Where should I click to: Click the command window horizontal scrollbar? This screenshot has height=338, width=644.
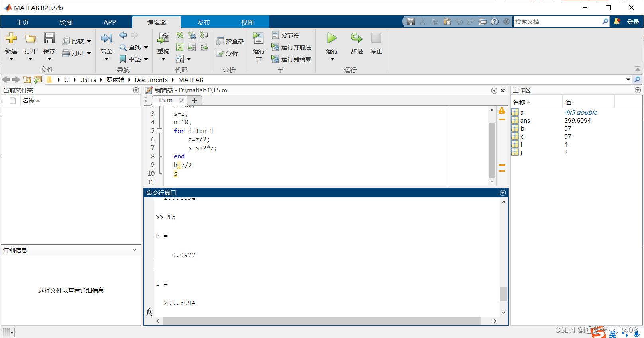point(322,321)
